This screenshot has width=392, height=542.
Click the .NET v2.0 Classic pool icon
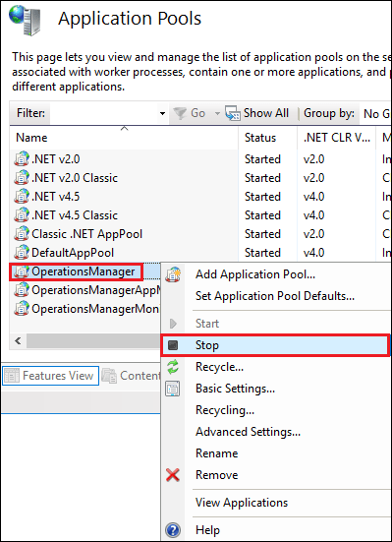tap(22, 178)
